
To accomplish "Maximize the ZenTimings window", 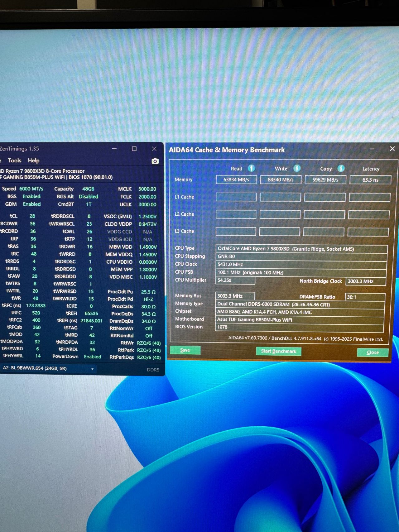I will click(x=134, y=149).
